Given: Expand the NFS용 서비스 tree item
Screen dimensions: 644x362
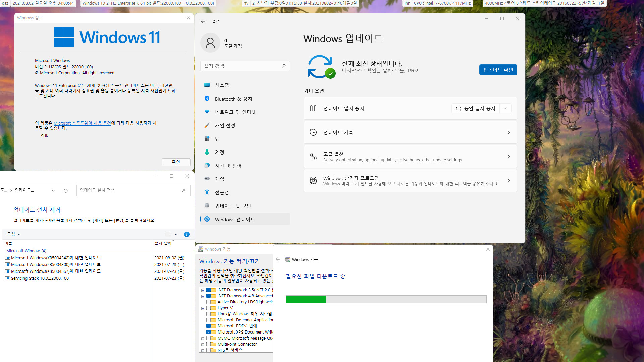Looking at the screenshot, I should 202,350.
